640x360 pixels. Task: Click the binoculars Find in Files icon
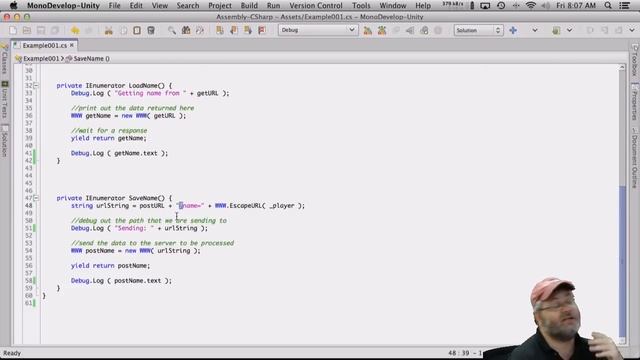tap(186, 30)
